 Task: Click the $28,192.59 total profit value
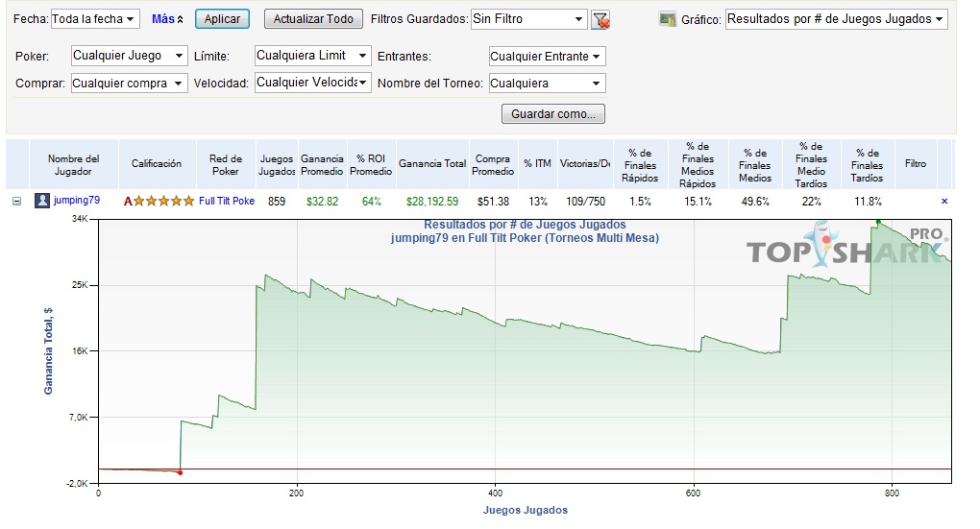[432, 201]
